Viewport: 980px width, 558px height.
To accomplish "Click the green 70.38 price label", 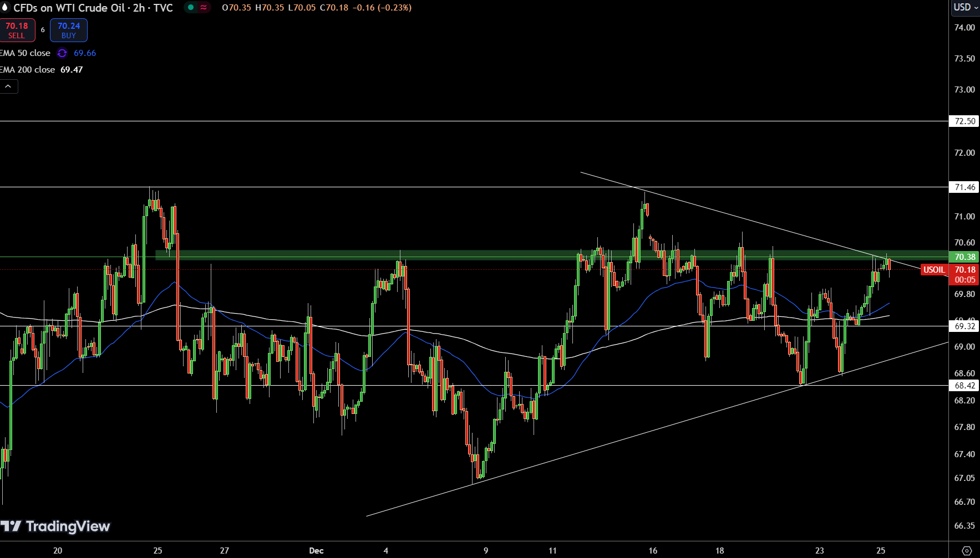I will (964, 257).
